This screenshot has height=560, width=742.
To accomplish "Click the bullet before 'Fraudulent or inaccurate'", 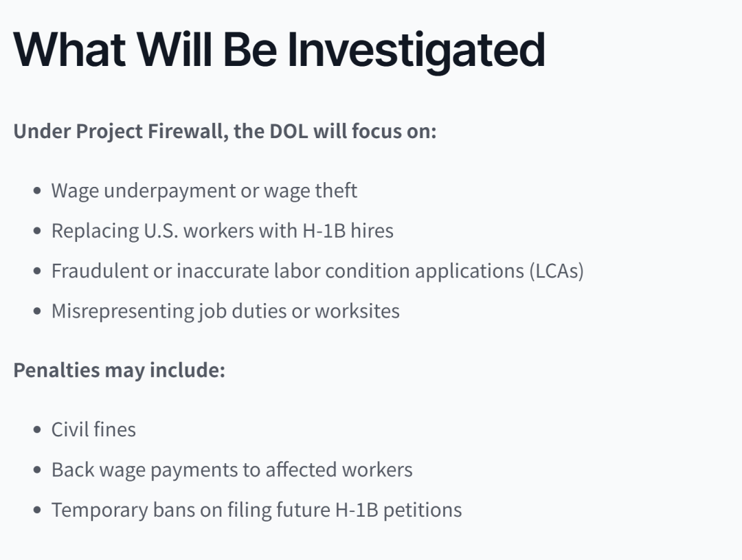I will pyautogui.click(x=37, y=271).
